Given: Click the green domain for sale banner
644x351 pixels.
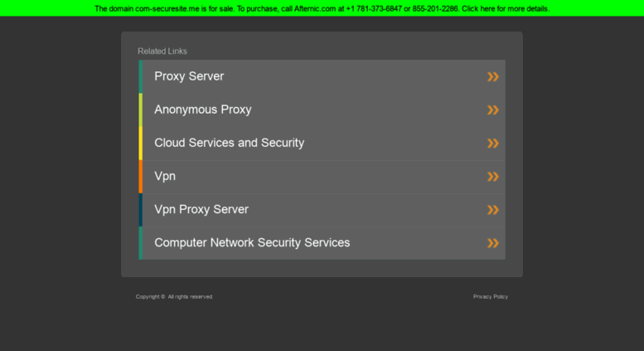Looking at the screenshot, I should [x=322, y=8].
